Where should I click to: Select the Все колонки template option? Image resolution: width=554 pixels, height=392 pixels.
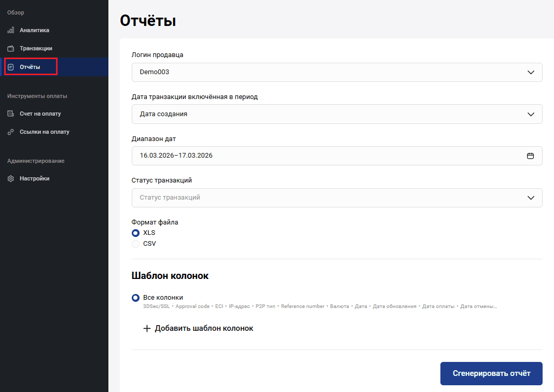click(x=136, y=298)
